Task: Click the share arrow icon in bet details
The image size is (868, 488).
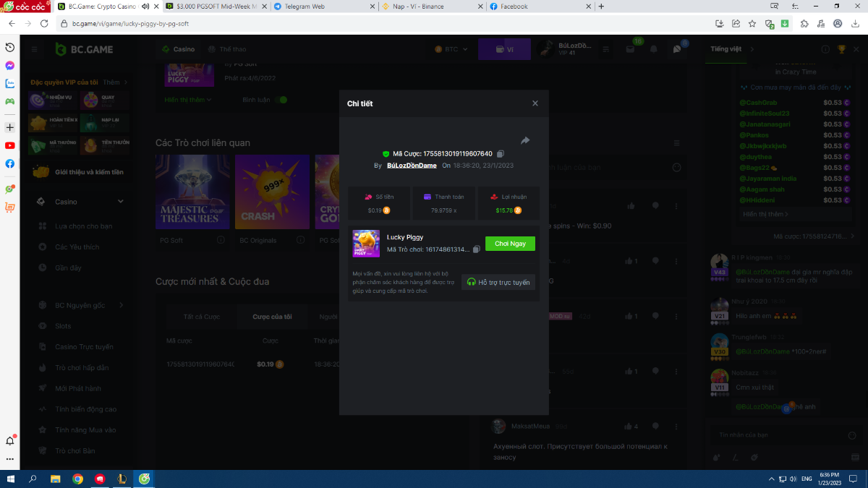Action: (525, 140)
